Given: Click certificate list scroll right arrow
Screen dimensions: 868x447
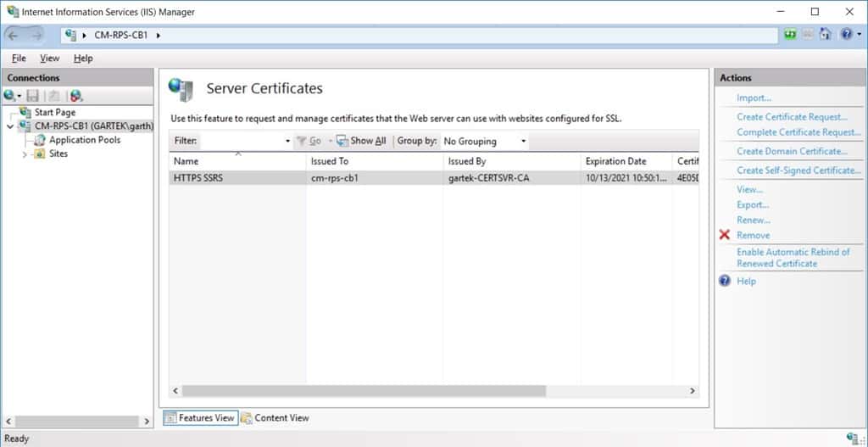Looking at the screenshot, I should (x=693, y=391).
